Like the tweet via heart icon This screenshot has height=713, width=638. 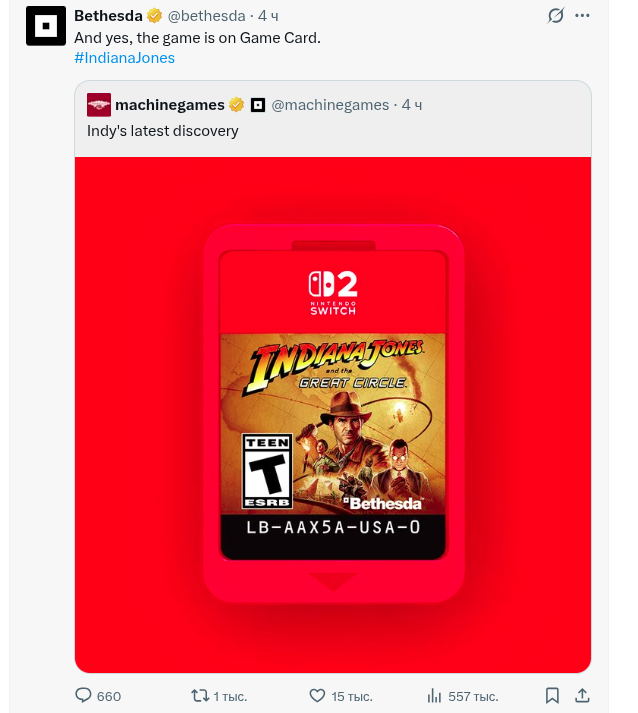(317, 696)
